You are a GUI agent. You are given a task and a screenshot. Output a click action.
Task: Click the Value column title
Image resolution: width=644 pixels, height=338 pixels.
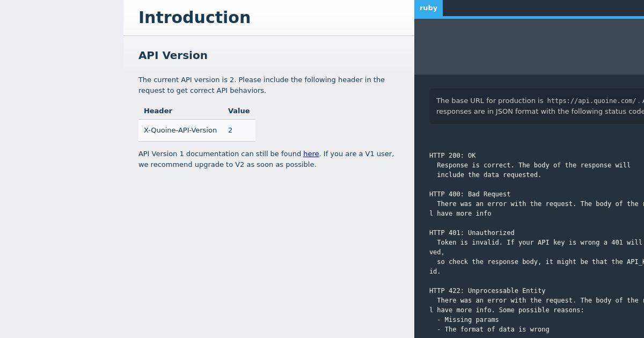(239, 111)
